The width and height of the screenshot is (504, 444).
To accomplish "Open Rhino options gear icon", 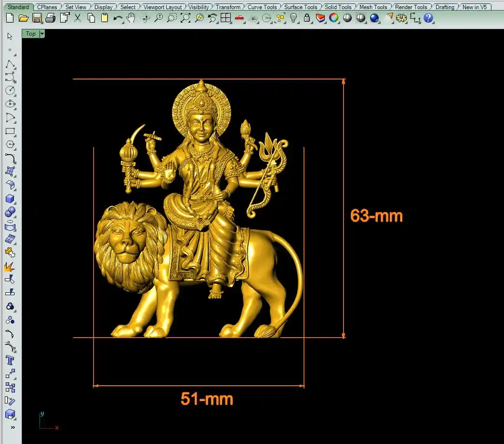I will [401, 18].
